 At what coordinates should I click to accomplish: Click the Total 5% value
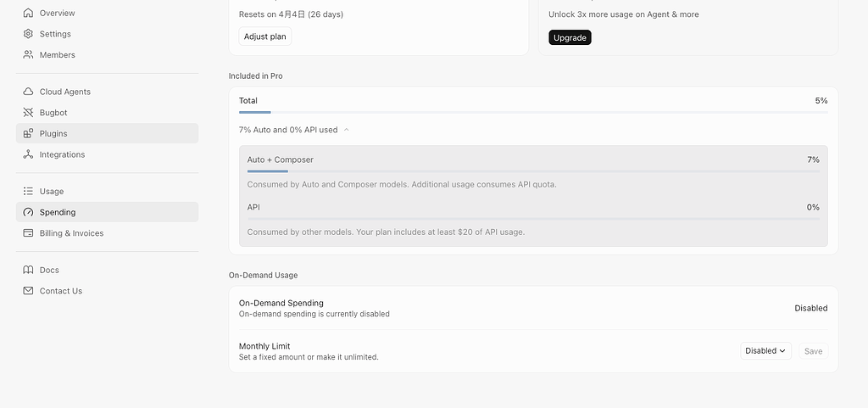tap(821, 101)
